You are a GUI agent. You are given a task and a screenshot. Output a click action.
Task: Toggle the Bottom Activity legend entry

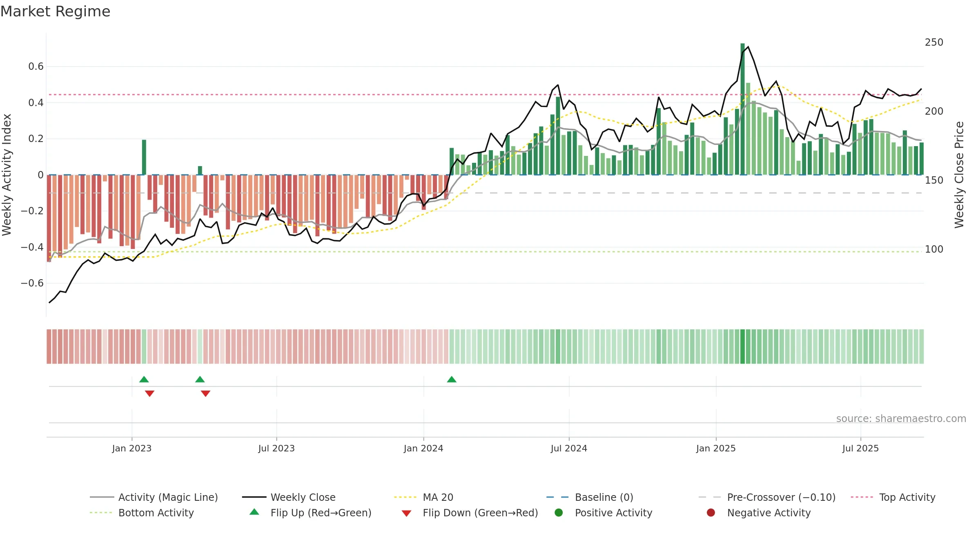[x=142, y=513]
